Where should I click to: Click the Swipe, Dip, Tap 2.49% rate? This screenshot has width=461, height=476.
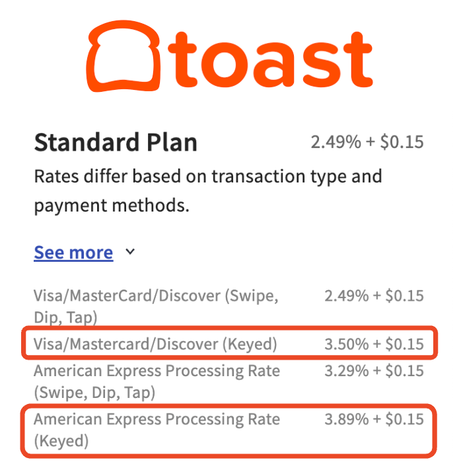374,296
